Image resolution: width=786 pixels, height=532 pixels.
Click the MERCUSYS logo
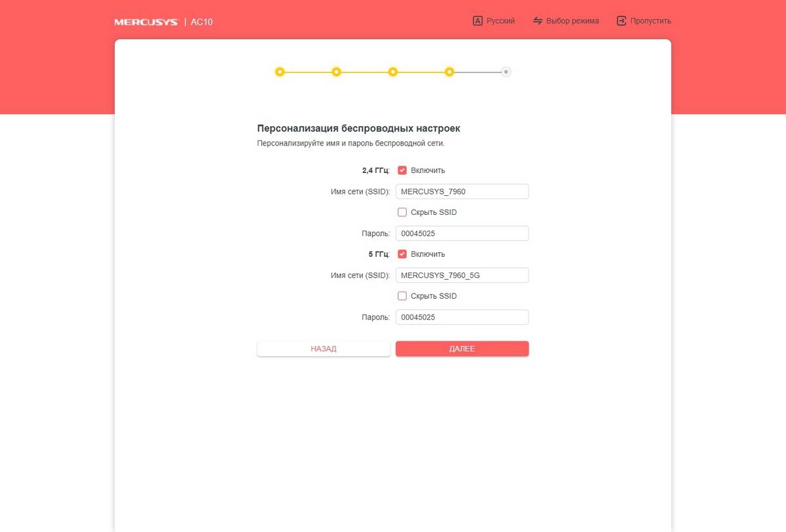[146, 22]
